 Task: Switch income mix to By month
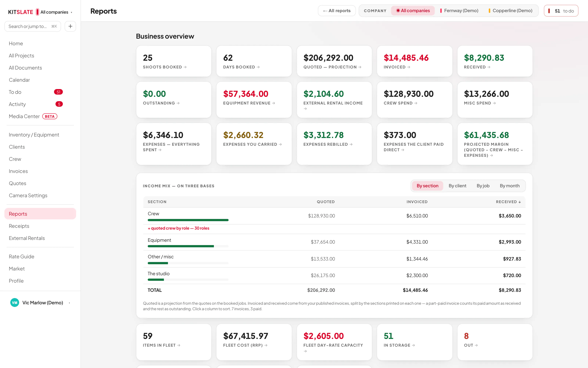pos(510,186)
